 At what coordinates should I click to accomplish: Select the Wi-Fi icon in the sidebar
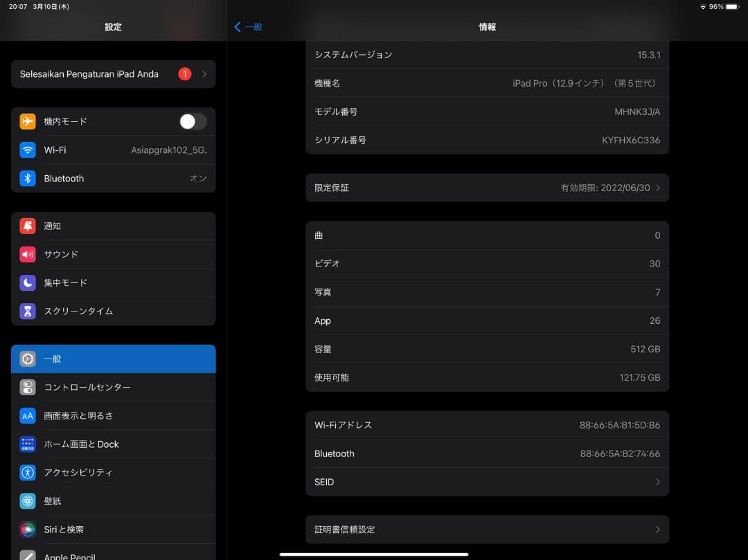[x=27, y=150]
